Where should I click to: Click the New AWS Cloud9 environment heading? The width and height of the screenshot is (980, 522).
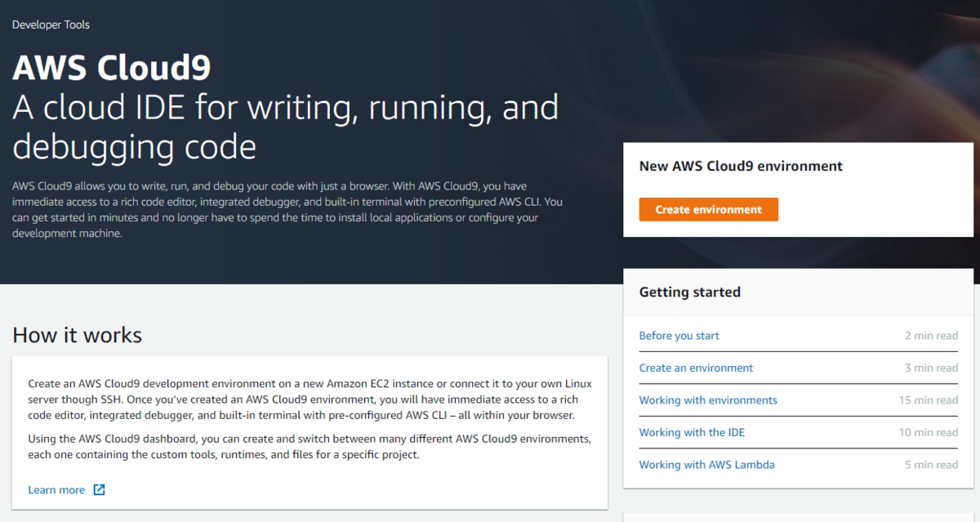click(x=741, y=166)
